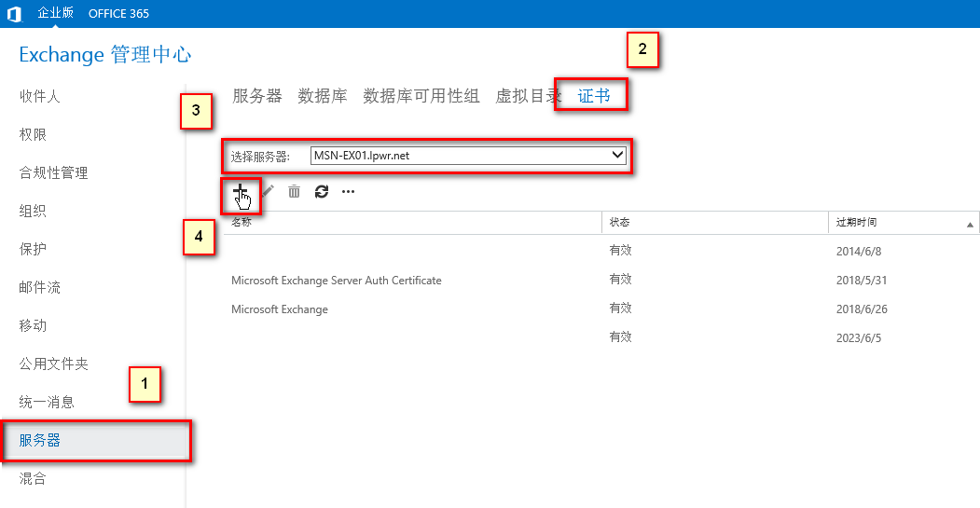
Task: Select the certificate expiring 2014/6/8
Action: 601,251
